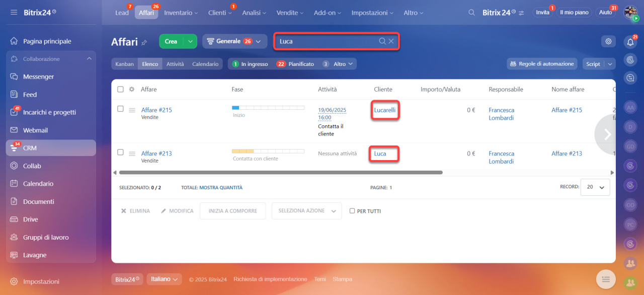Click the green Crea button
This screenshot has height=295, width=644.
pyautogui.click(x=171, y=41)
